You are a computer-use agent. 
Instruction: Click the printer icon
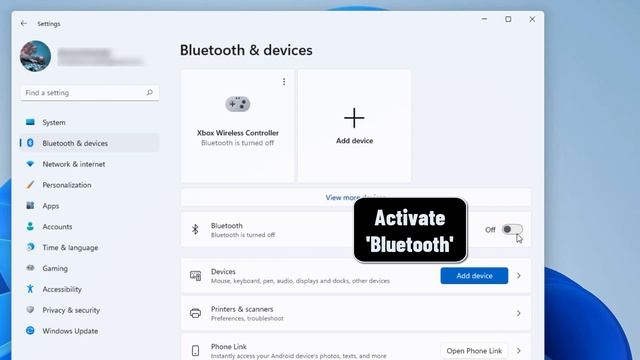[196, 313]
